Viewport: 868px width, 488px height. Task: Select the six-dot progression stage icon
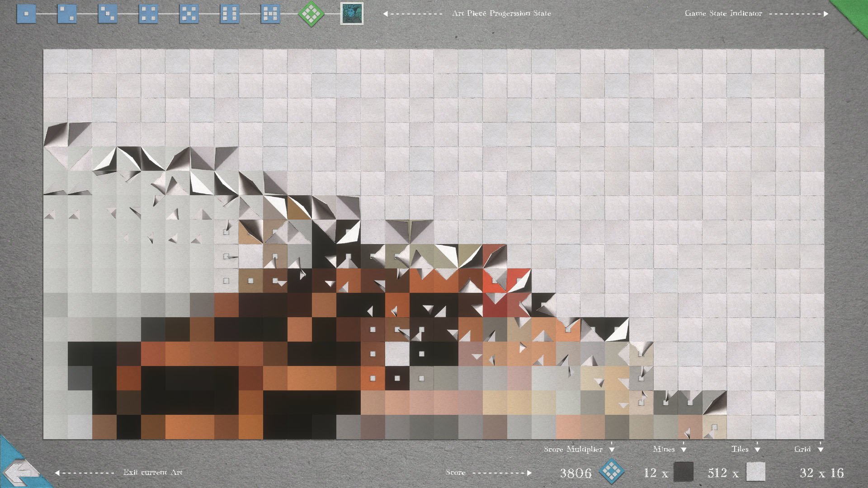pyautogui.click(x=230, y=14)
